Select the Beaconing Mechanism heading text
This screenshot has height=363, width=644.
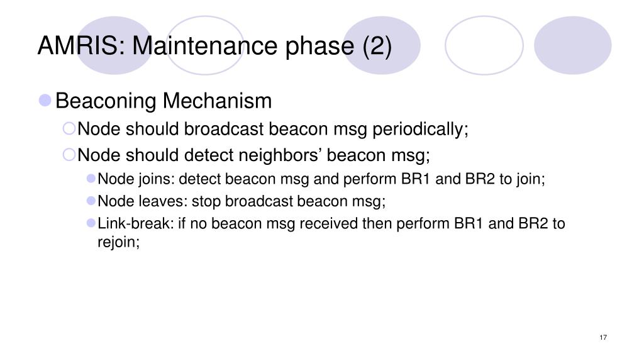point(164,101)
